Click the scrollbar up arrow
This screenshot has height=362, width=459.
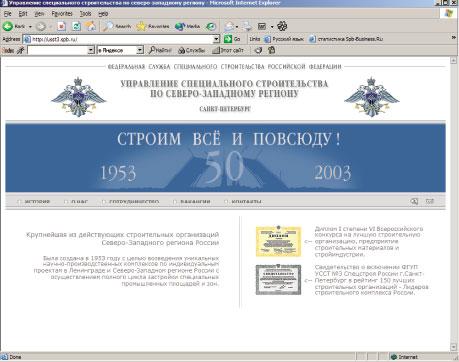point(453,61)
